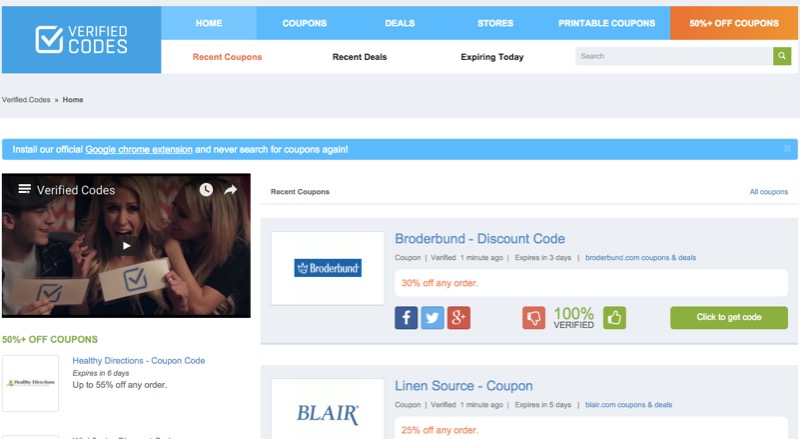Select the Expiring Today sub-tab

(492, 57)
